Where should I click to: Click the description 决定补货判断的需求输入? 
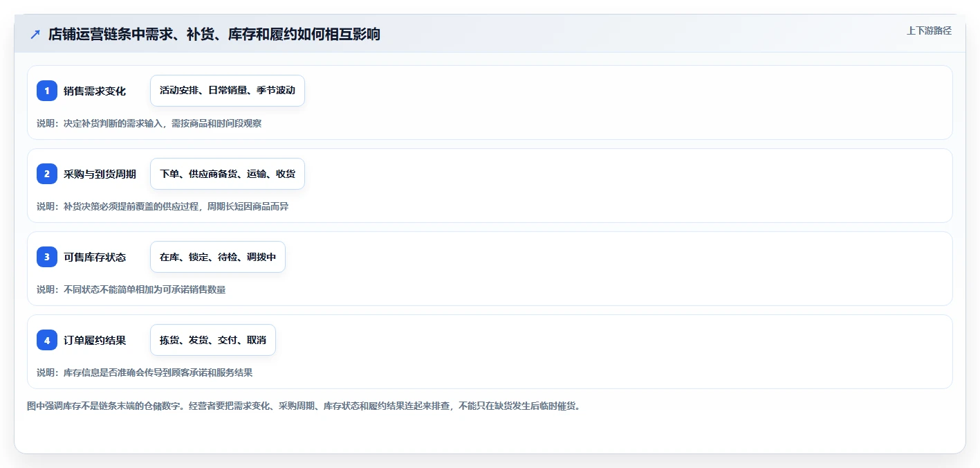(149, 123)
